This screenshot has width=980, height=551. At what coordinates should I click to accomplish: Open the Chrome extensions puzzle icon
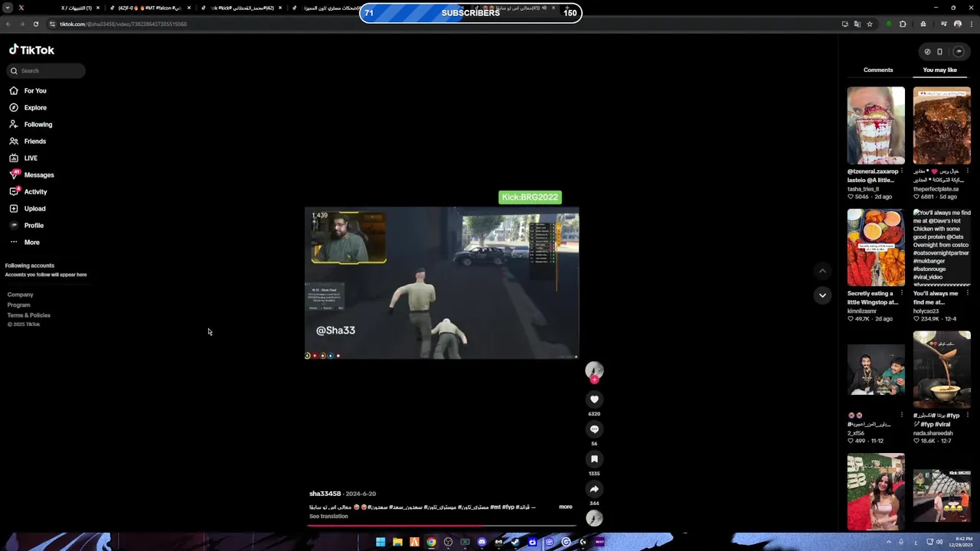903,24
